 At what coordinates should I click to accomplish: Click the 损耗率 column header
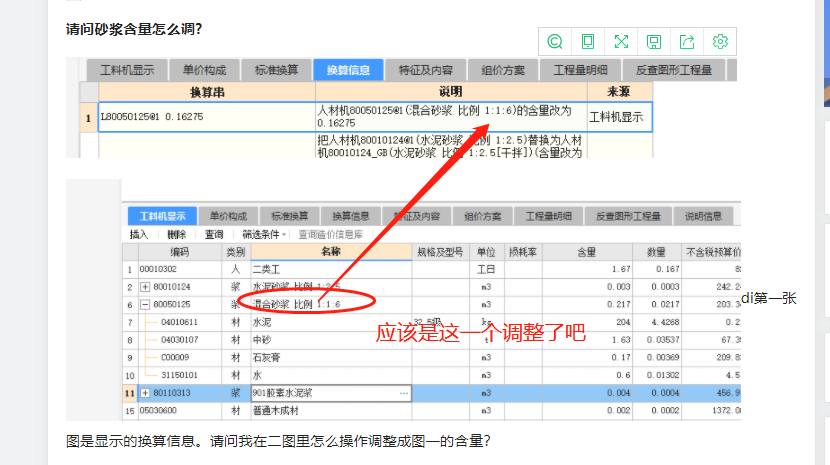pos(523,252)
